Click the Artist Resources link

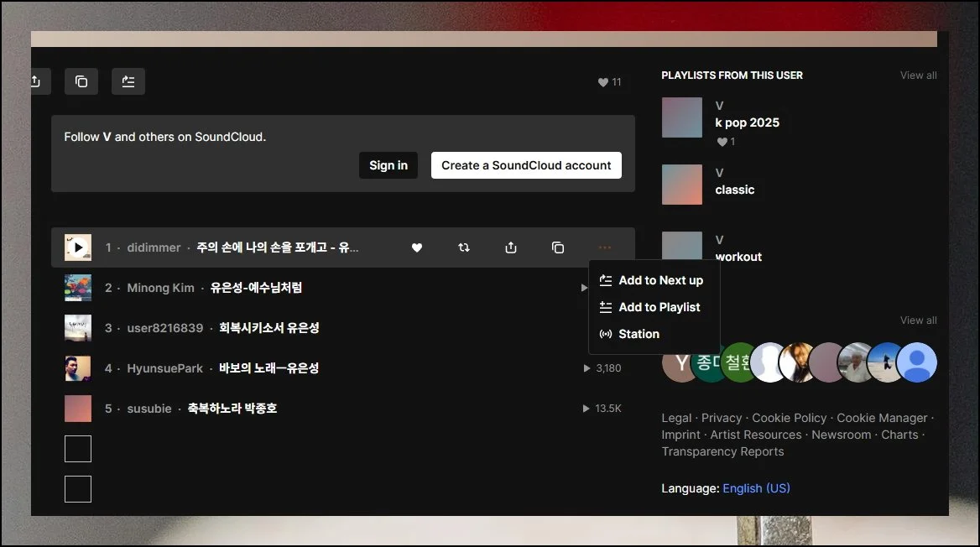click(756, 435)
